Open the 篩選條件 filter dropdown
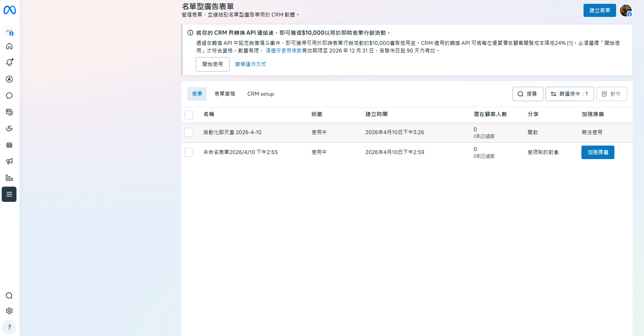644x336 pixels. 569,94
